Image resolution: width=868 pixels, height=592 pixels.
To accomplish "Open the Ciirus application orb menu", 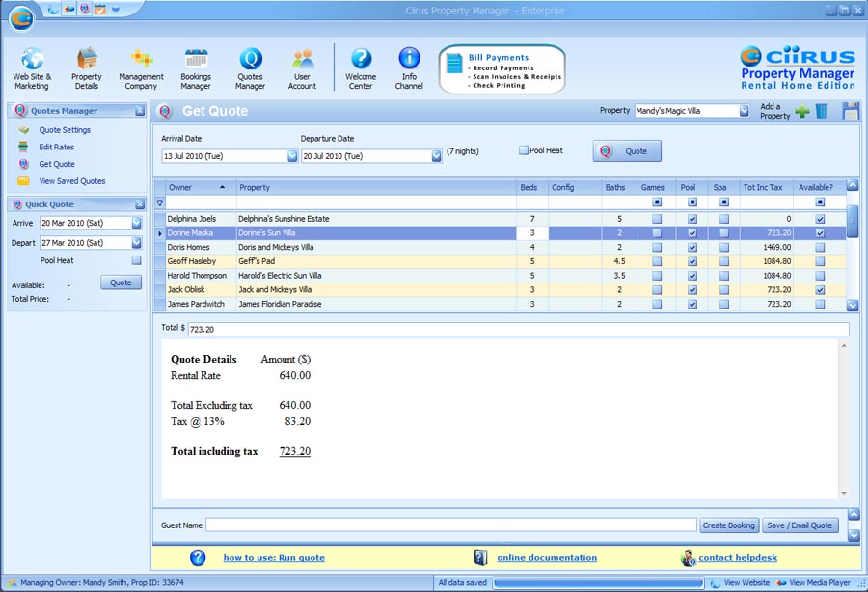I will 21,19.
